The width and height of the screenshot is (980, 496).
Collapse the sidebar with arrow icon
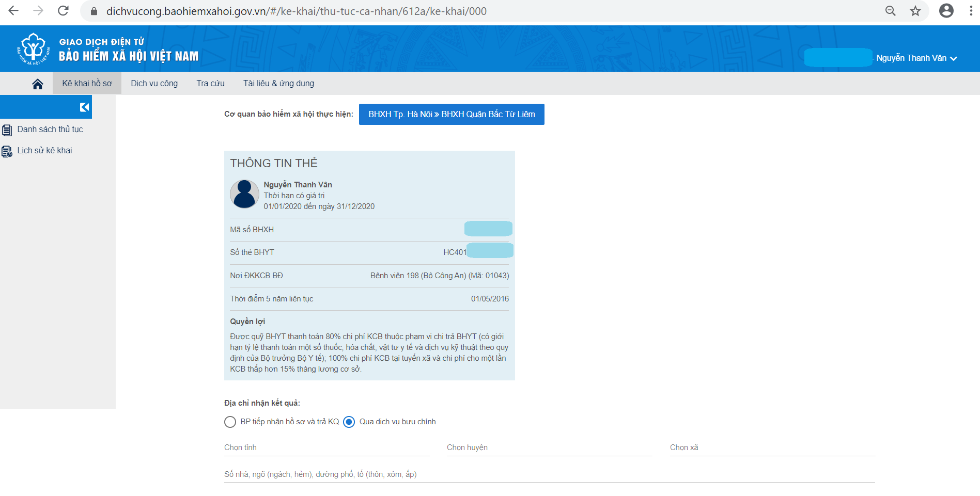[85, 107]
